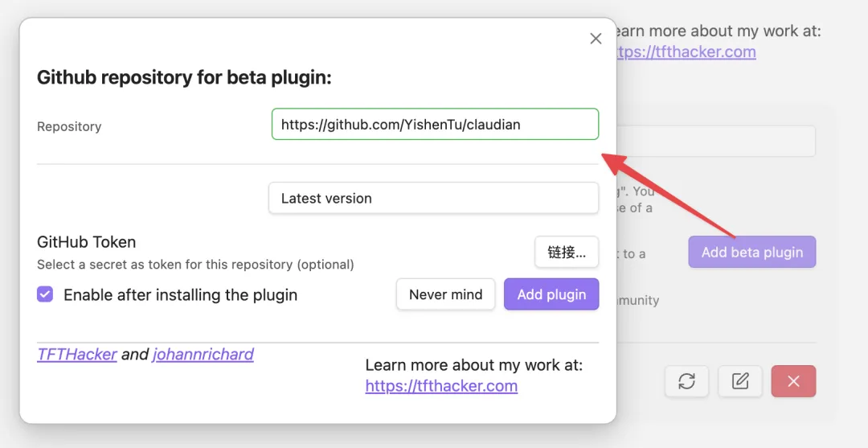Open tfthacker.com link in dialog
The width and height of the screenshot is (868, 448).
click(x=441, y=386)
